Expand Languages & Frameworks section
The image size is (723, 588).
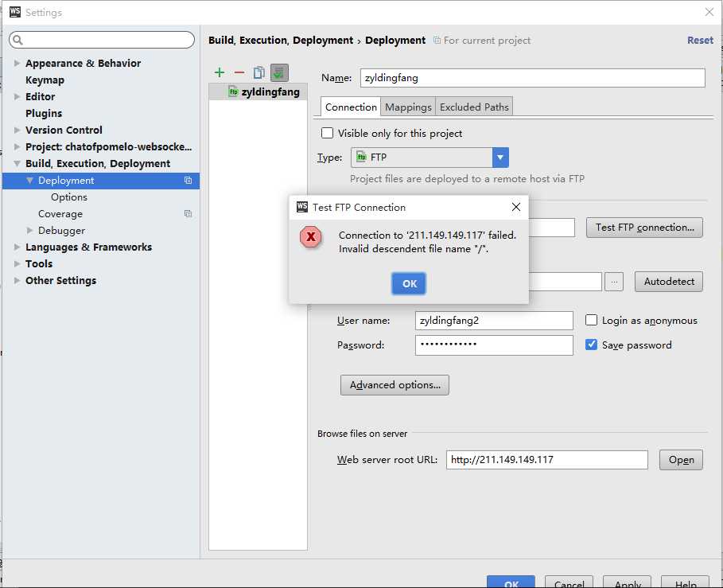pos(17,247)
